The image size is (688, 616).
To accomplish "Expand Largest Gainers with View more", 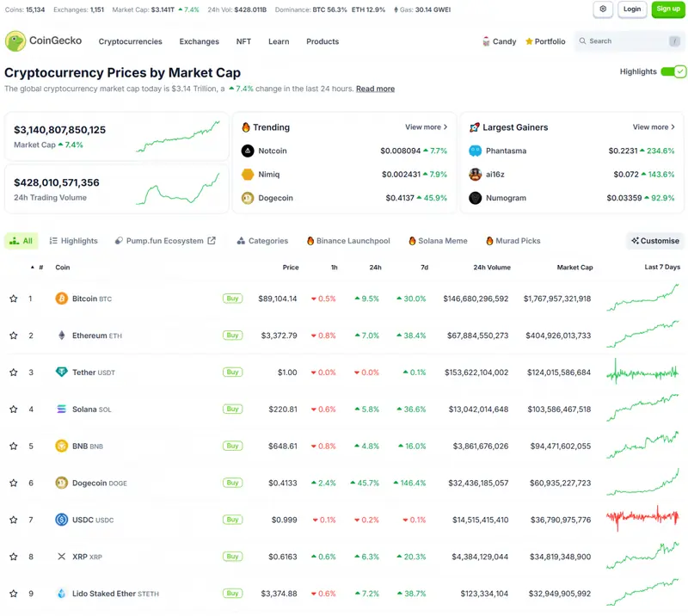I will click(x=654, y=126).
